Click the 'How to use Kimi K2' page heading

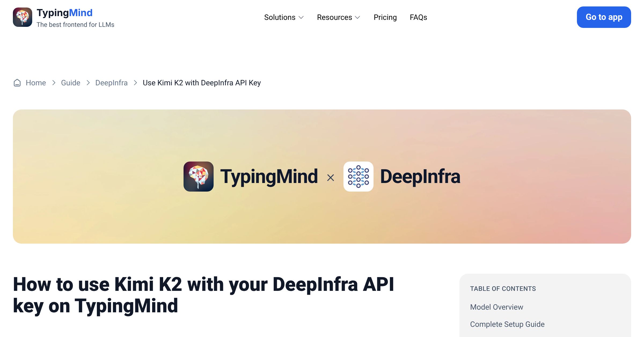203,295
